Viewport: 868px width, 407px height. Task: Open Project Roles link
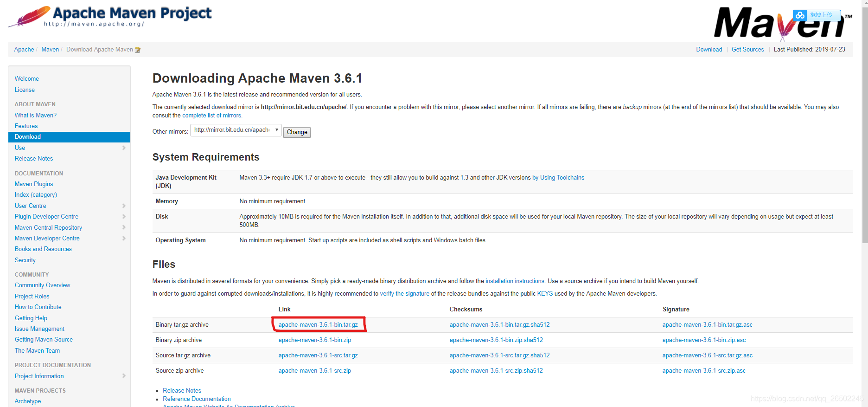(32, 297)
